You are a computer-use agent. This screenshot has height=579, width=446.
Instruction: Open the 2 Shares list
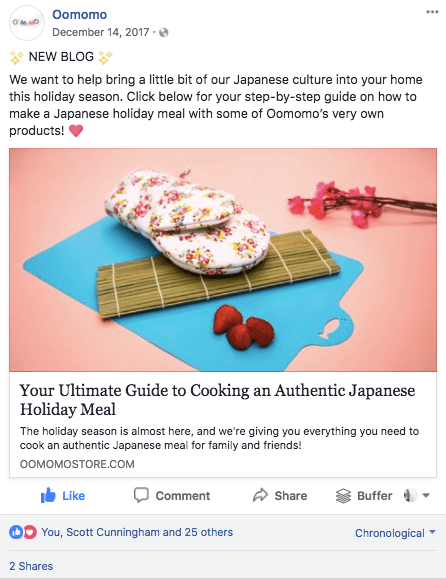[x=31, y=566]
